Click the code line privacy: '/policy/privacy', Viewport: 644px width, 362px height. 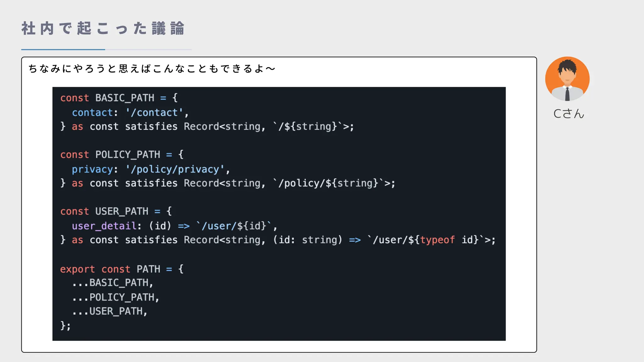(x=151, y=169)
